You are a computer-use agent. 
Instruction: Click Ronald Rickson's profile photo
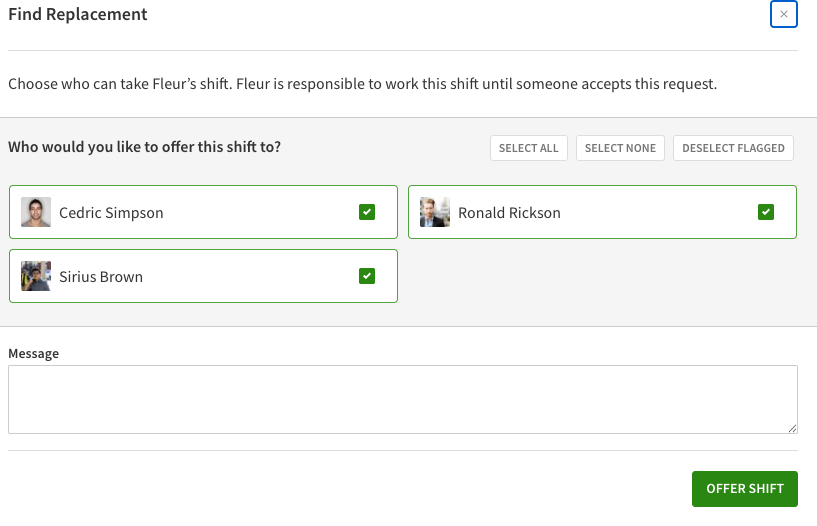[x=435, y=212]
